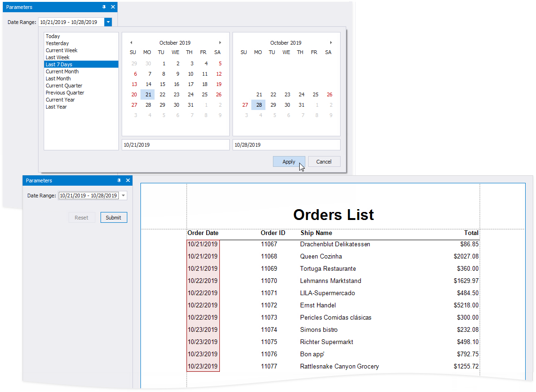Pin the upper Parameters panel
The width and height of the screenshot is (536, 392).
[104, 7]
